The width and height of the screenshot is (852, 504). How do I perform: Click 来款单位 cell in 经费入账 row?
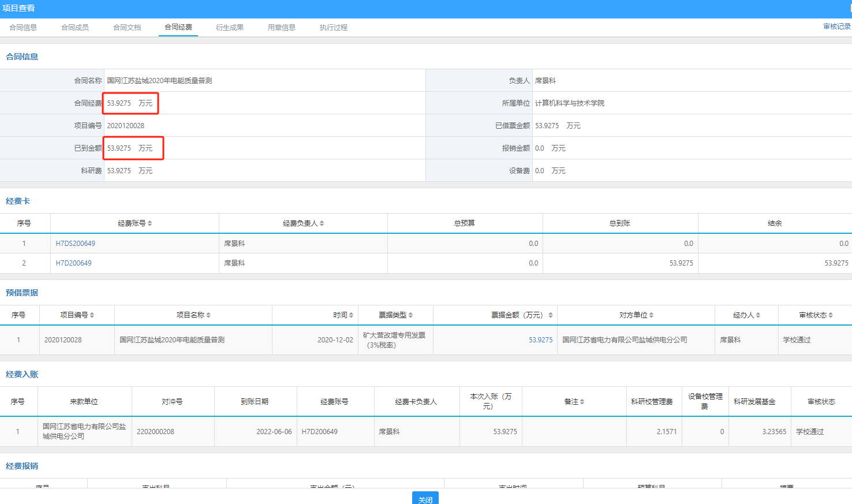[x=84, y=431]
